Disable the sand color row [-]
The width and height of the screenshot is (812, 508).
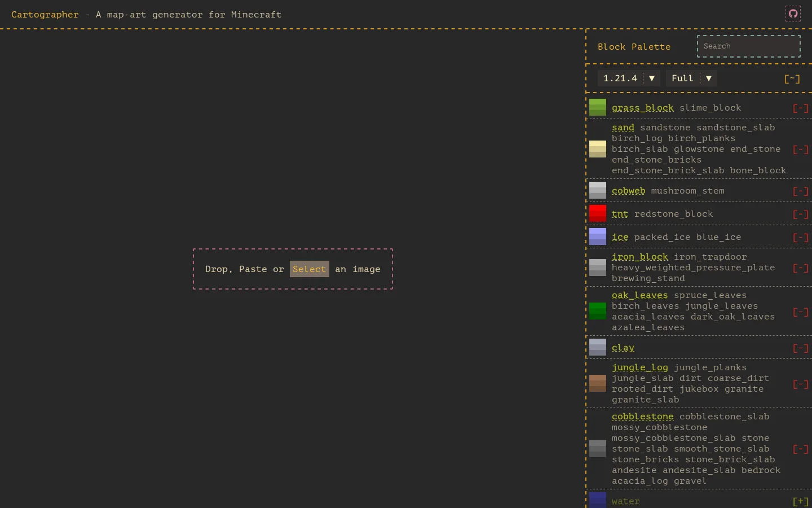tap(801, 150)
